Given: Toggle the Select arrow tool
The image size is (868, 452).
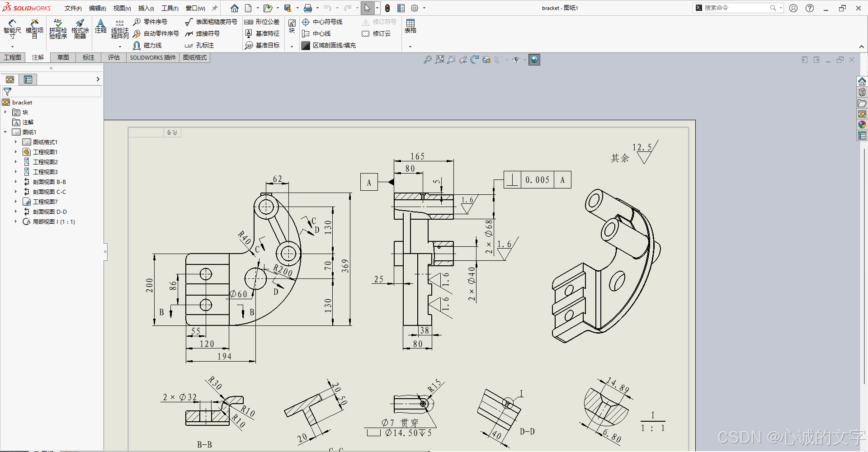Looking at the screenshot, I should pyautogui.click(x=368, y=8).
